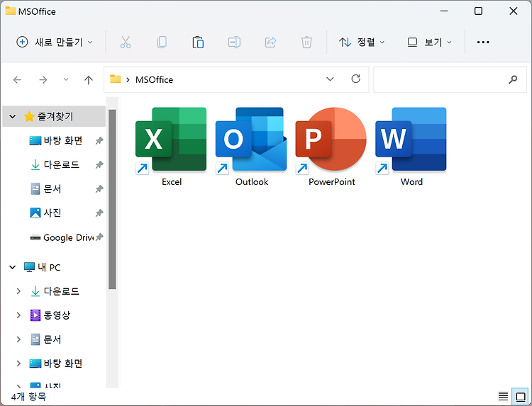The width and height of the screenshot is (532, 406).
Task: Click the Copy icon in toolbar
Action: coord(162,43)
